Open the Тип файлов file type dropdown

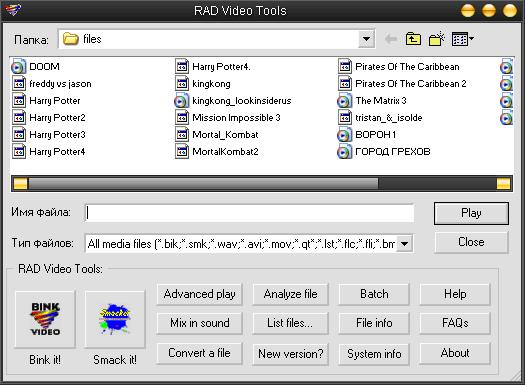point(404,244)
